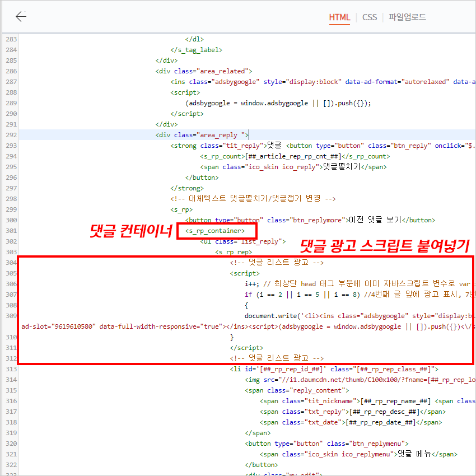Click the ad-slot="9619610580" wrapped line
The image size is (476, 476).
[x=247, y=326]
